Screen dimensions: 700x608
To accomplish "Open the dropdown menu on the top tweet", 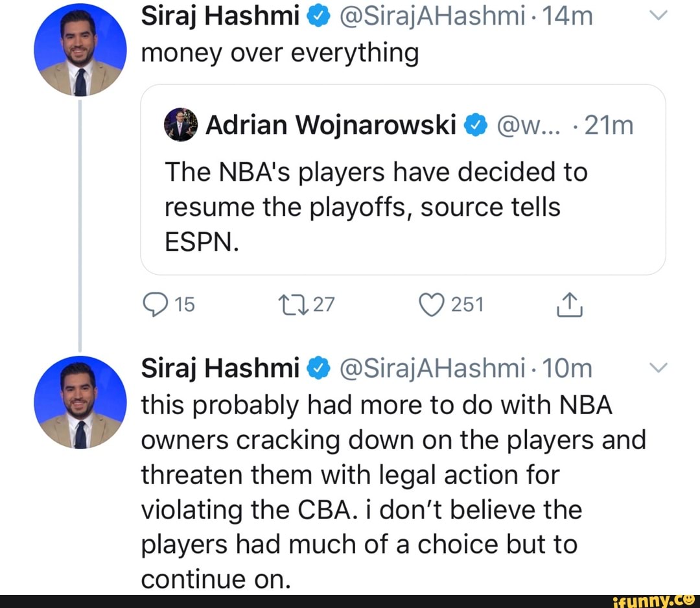I will (x=659, y=16).
